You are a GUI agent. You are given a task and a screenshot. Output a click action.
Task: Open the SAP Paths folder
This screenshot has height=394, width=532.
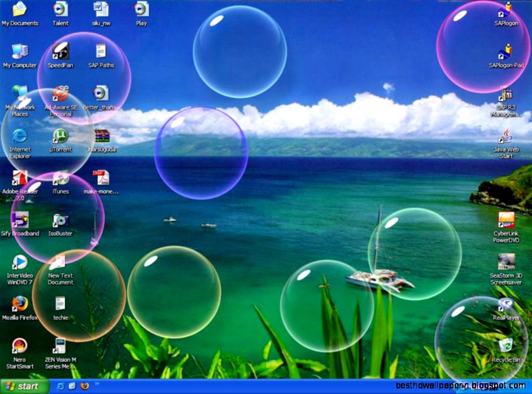101,52
